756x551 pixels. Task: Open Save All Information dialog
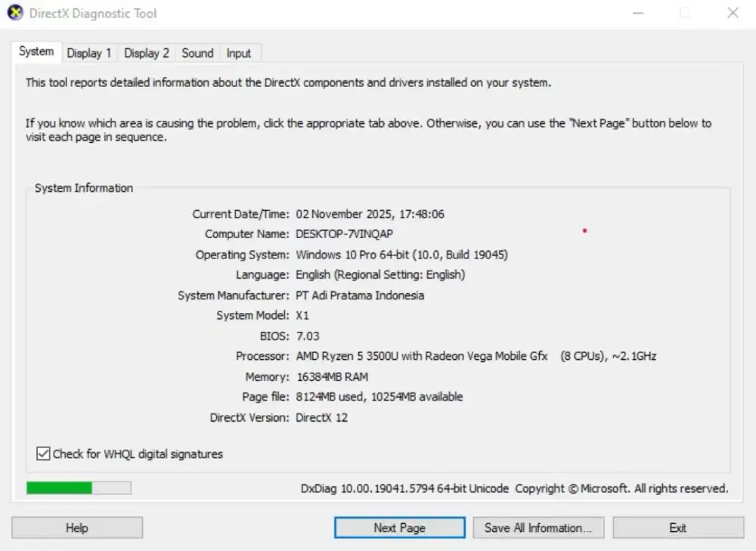pos(538,527)
